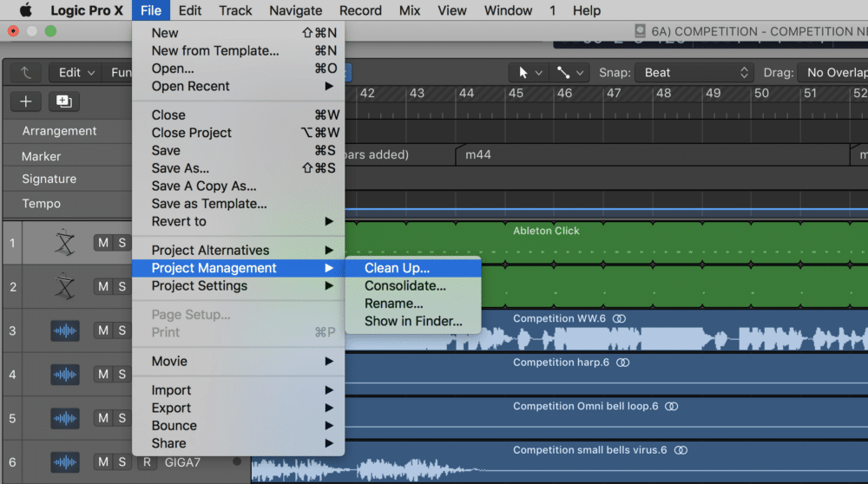
Task: Open the Apple menu
Action: [25, 10]
